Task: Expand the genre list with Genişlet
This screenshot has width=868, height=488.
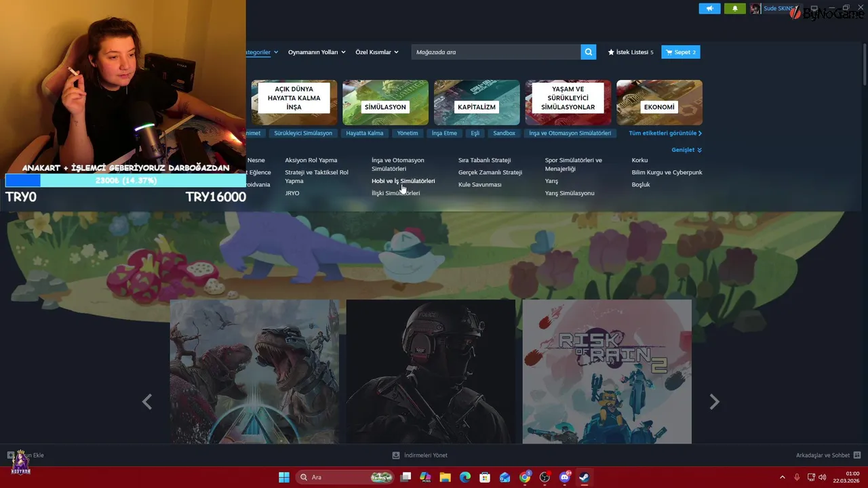Action: [686, 150]
